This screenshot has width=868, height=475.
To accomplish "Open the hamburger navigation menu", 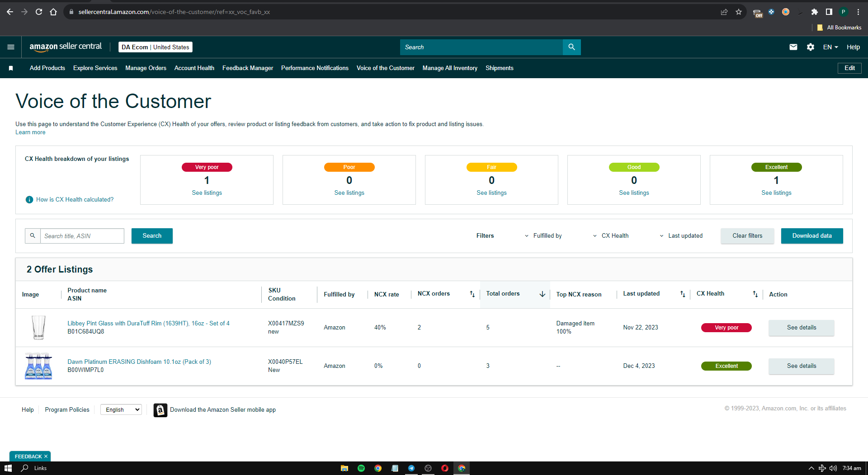I will (x=11, y=47).
